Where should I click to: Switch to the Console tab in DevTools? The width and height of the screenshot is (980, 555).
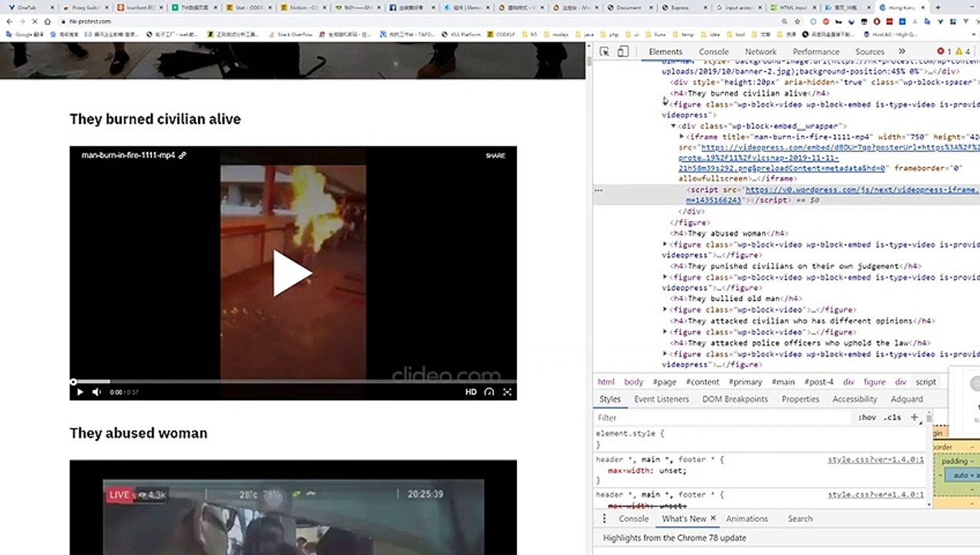tap(713, 52)
